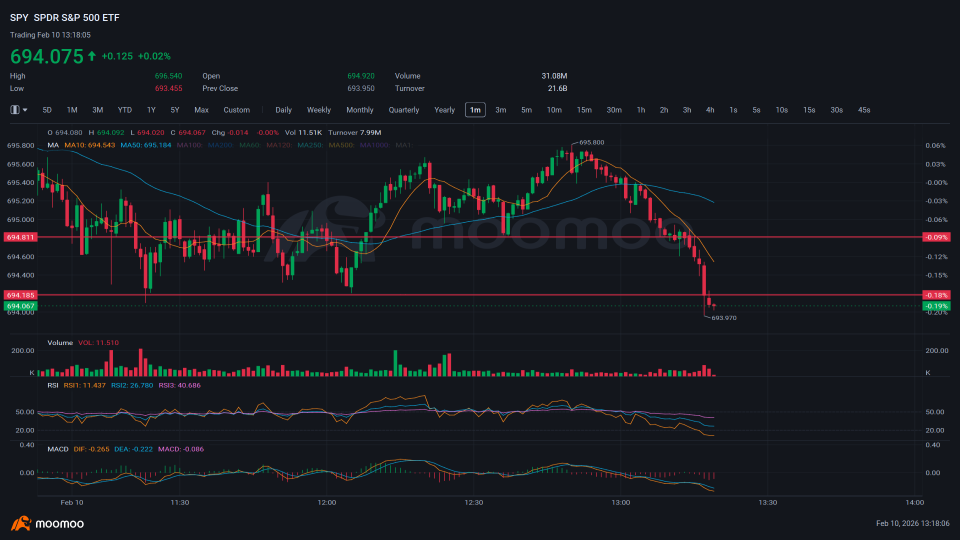This screenshot has height=540, width=960.
Task: Select the 15m interval
Action: (x=584, y=110)
